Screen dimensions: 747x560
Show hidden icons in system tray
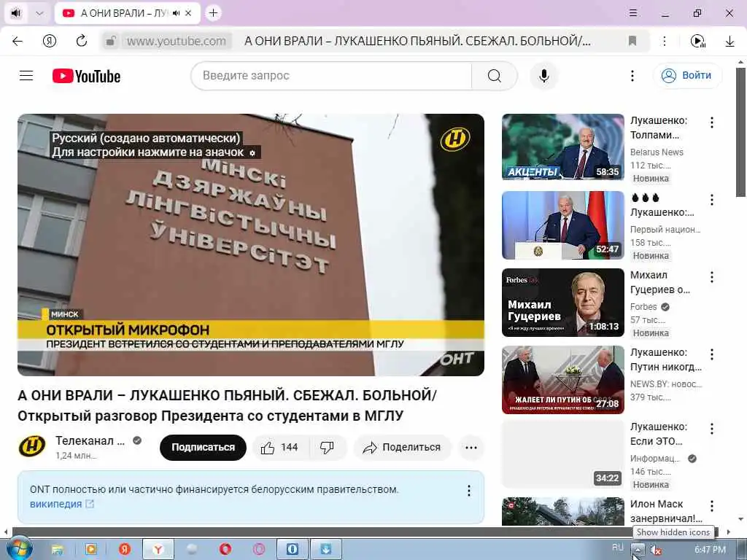(x=637, y=550)
